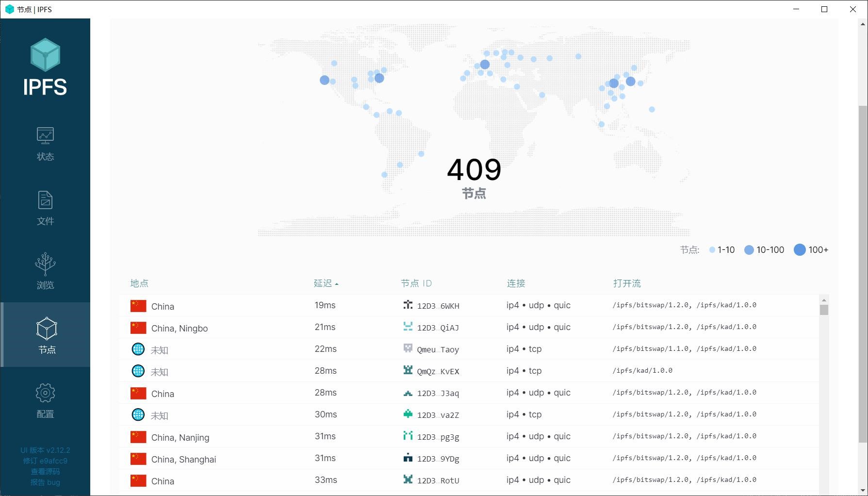Screen dimensions: 868x496
Task: Click the IPFS cube logo
Action: coord(45,54)
